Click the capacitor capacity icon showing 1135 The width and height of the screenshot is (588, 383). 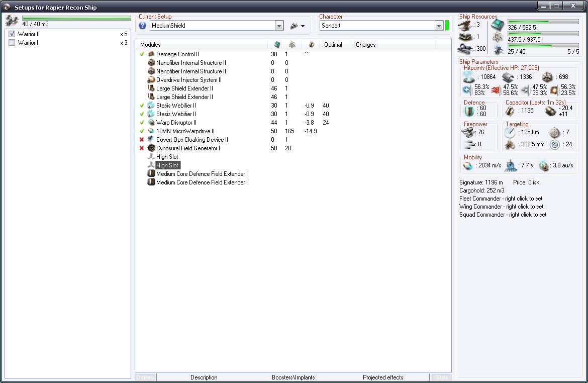click(x=510, y=111)
